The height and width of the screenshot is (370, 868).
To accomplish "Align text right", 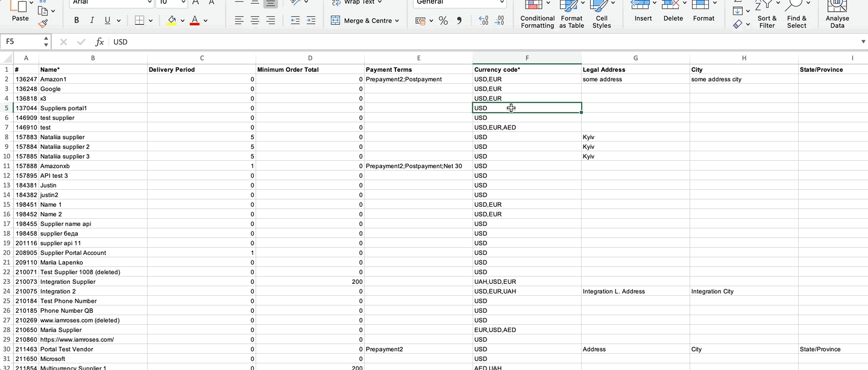I will pos(271,20).
